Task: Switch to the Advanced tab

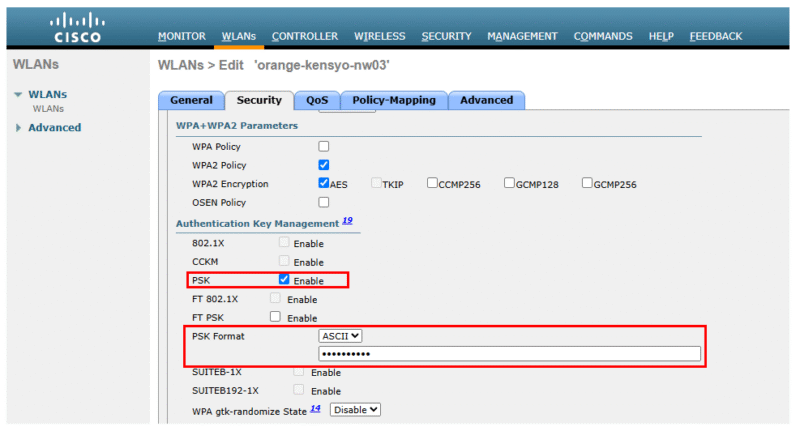Action: (487, 100)
